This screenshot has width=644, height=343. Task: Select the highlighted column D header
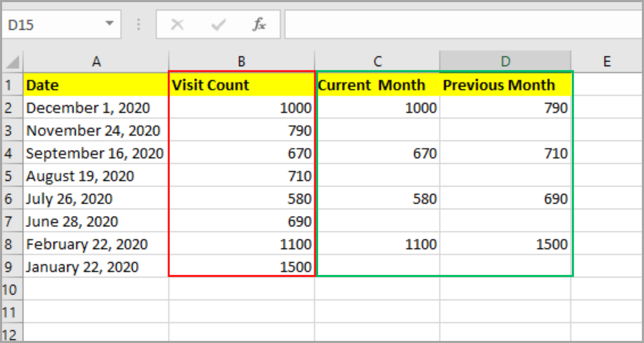[x=505, y=62]
